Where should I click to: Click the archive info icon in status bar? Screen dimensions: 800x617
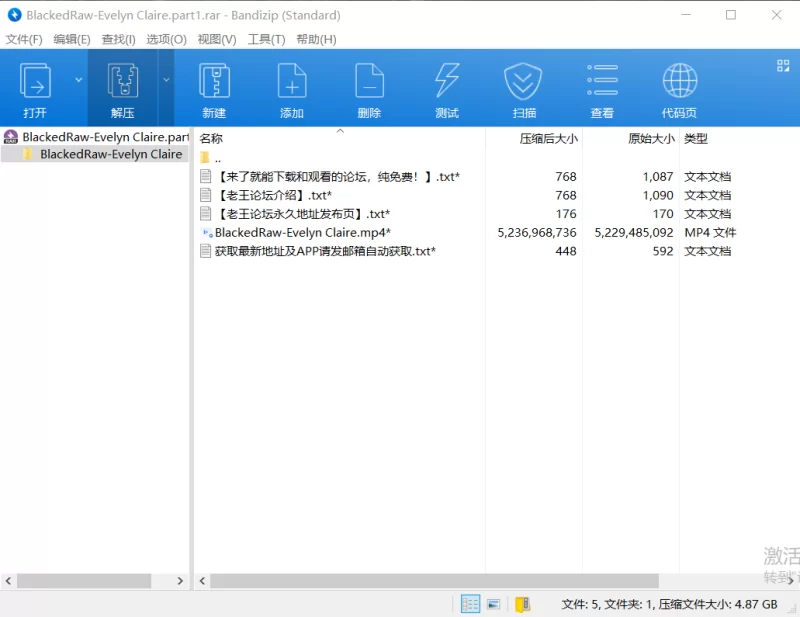522,604
